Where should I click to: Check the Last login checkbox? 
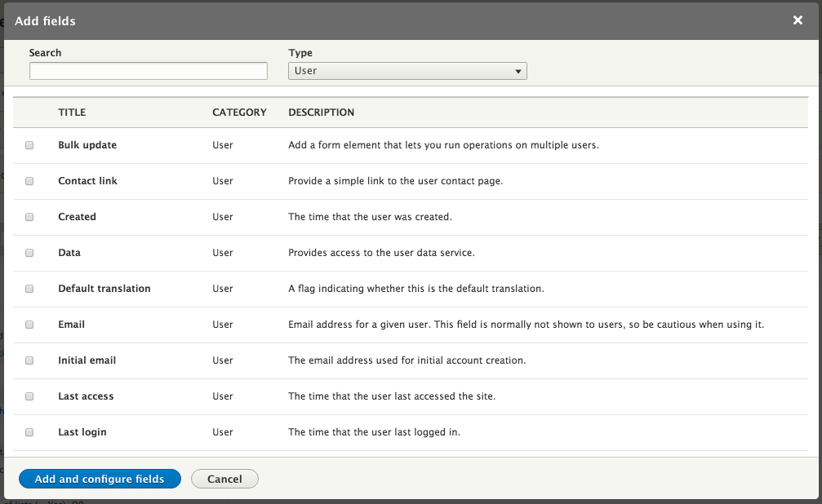click(29, 432)
